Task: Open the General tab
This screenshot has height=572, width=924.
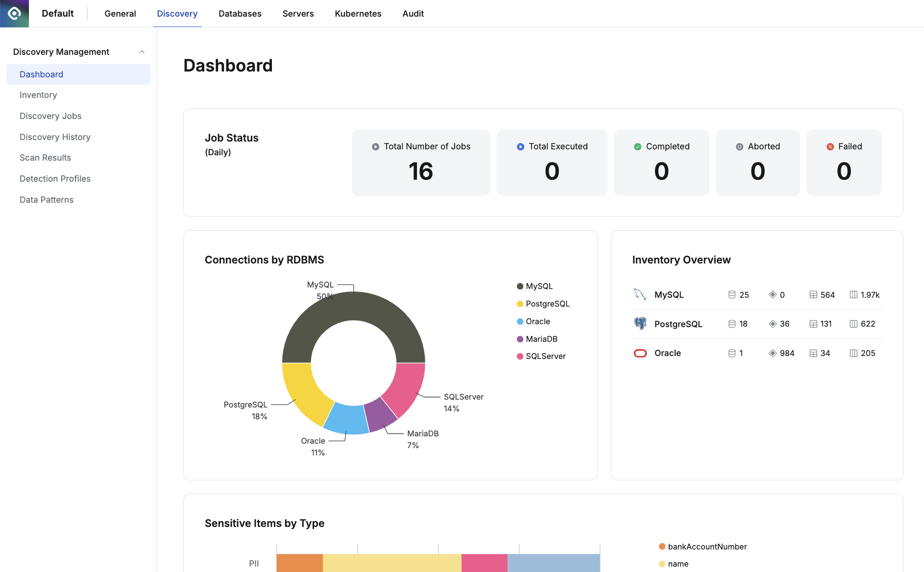Action: 120,14
